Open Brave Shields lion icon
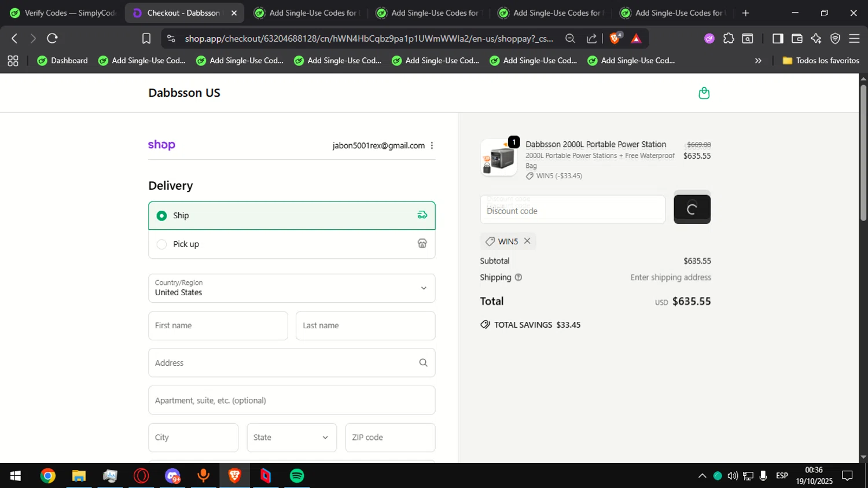The height and width of the screenshot is (488, 868). 616,38
